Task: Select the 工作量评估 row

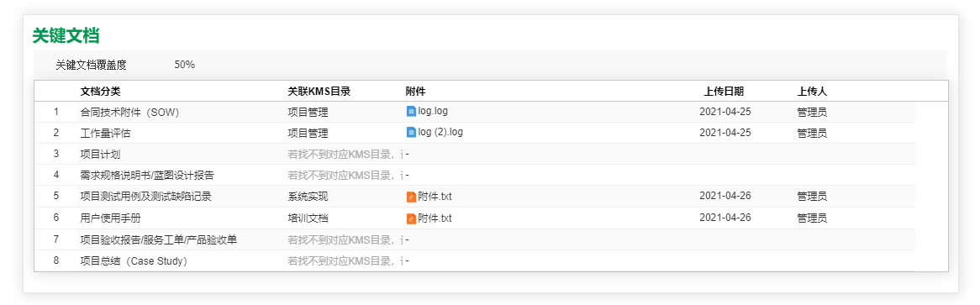Action: tap(474, 133)
